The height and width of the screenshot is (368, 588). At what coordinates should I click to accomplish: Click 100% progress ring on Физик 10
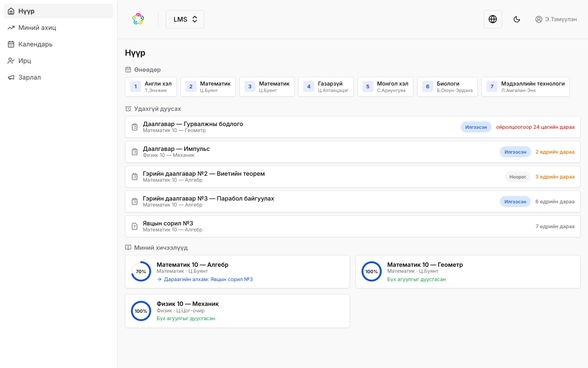coord(141,311)
